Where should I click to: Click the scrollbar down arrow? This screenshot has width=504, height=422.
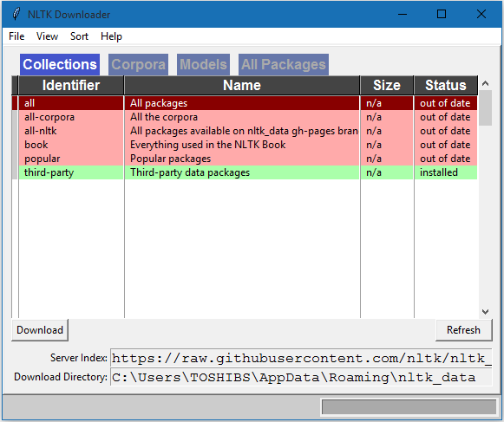[x=486, y=312]
